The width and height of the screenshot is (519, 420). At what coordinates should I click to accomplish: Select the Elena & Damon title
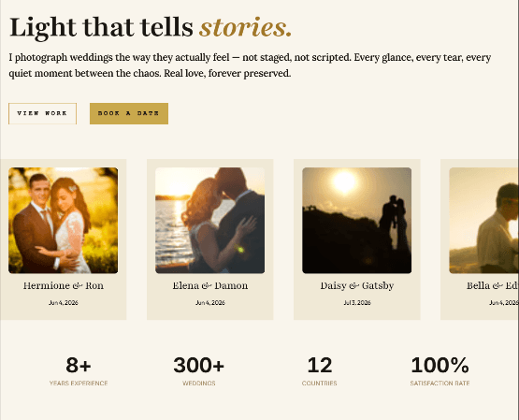[x=209, y=285]
